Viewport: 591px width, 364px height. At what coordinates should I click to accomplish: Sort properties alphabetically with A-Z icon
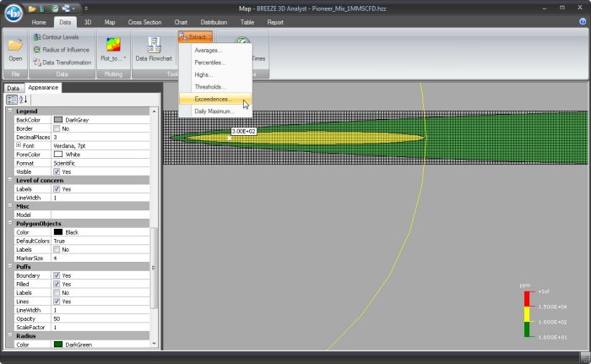coord(24,100)
